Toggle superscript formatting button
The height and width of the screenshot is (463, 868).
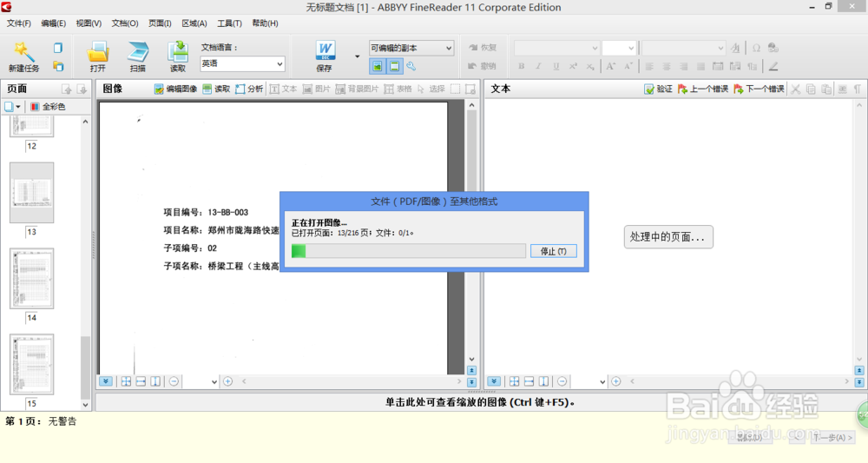pos(573,66)
